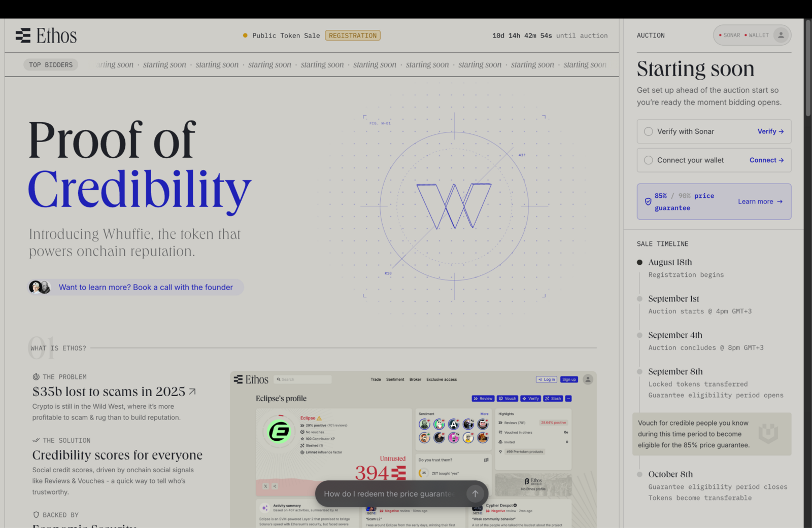Viewport: 812px width, 528px height.
Task: Select the 'Connect your wallet' circle
Action: [649, 160]
